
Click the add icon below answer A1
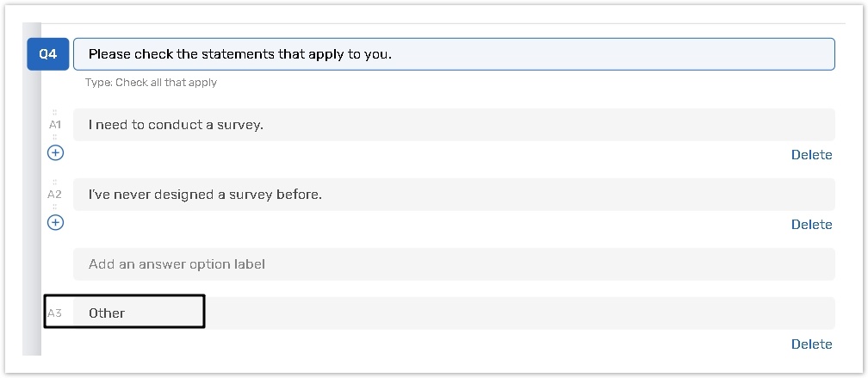pyautogui.click(x=55, y=152)
